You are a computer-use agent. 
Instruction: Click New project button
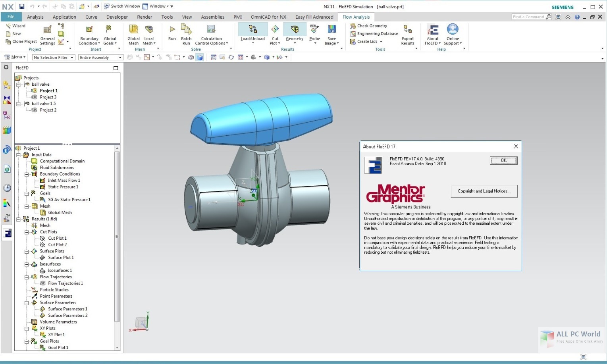(x=13, y=34)
